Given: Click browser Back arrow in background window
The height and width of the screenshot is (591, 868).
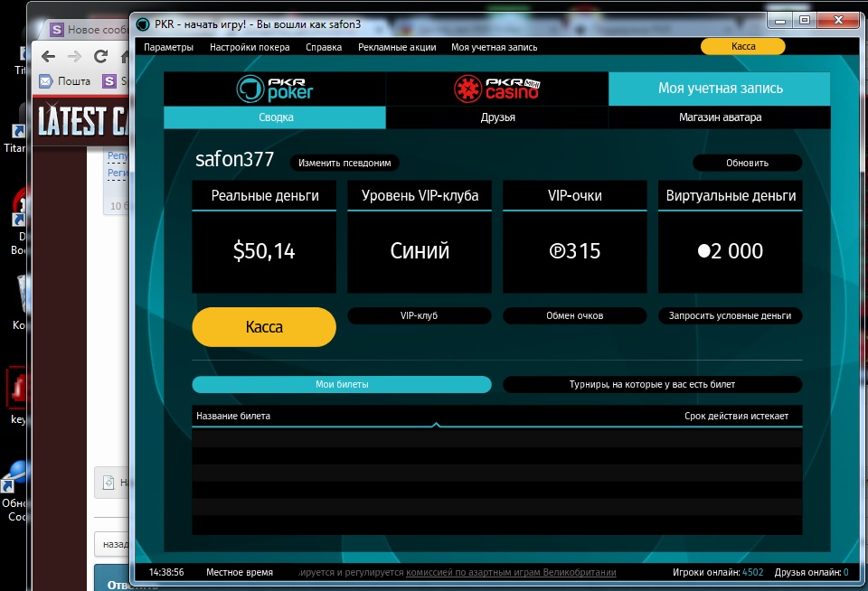Looking at the screenshot, I should (49, 56).
